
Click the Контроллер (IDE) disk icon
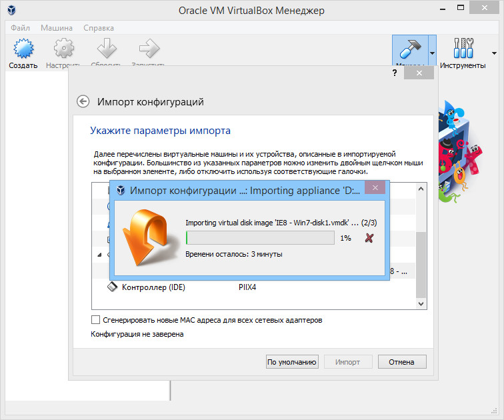(x=112, y=287)
